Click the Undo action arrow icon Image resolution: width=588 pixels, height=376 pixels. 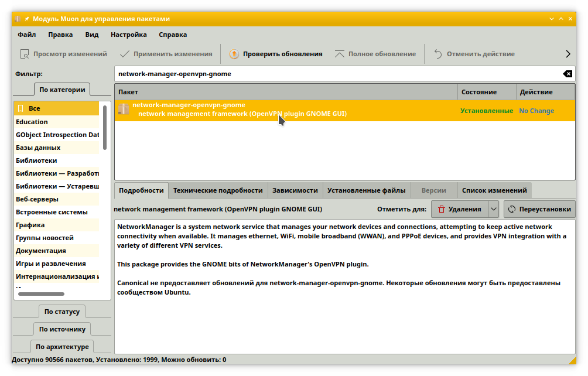(438, 54)
